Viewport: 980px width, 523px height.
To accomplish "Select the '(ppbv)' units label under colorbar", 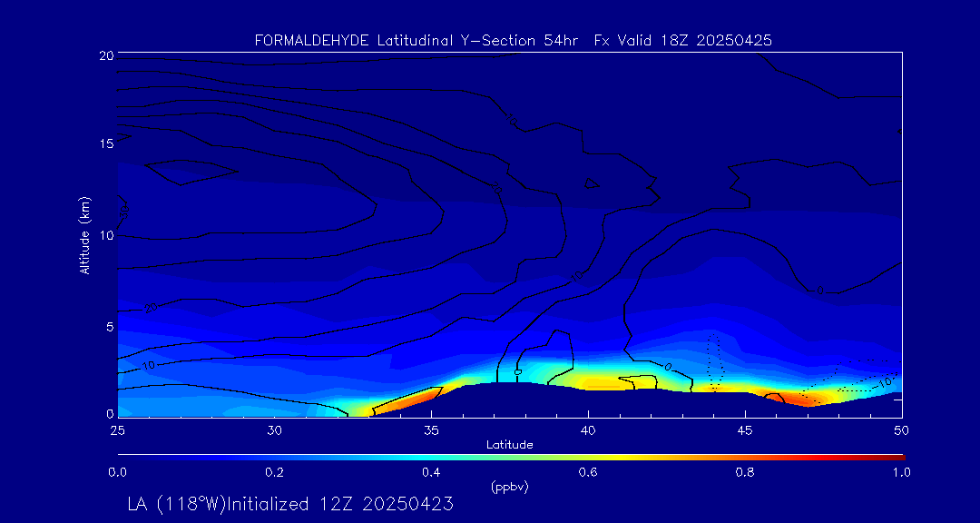I will [x=509, y=487].
